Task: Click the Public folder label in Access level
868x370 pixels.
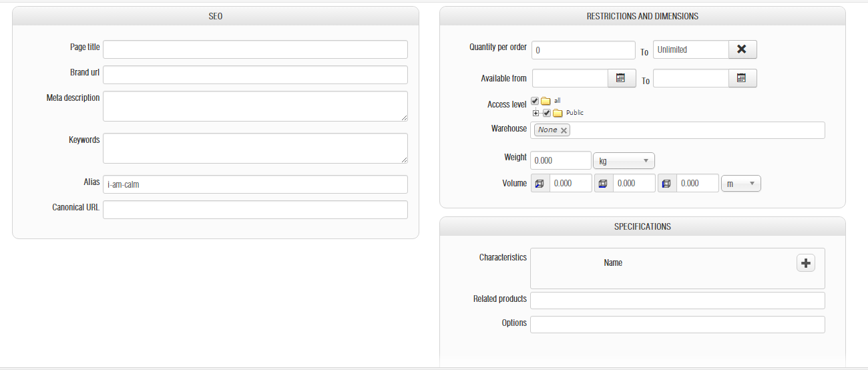Action: (574, 113)
